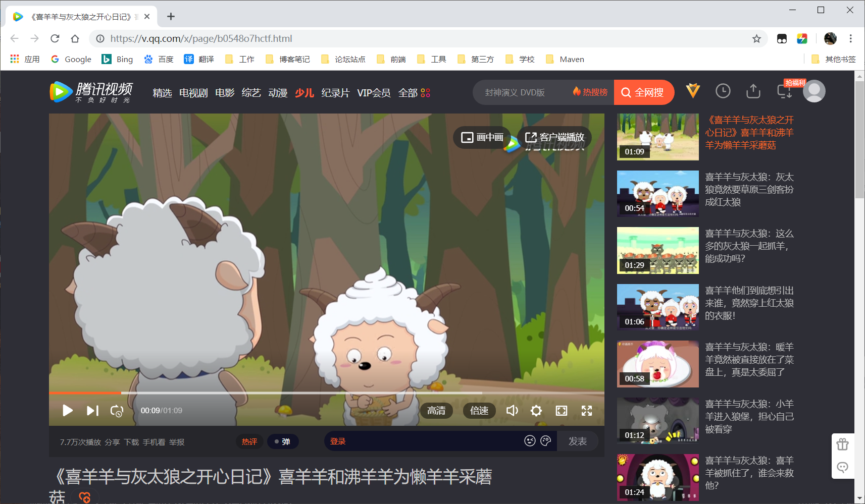Open the 少儿 nav item
Screen dimensions: 865x504
pos(304,93)
